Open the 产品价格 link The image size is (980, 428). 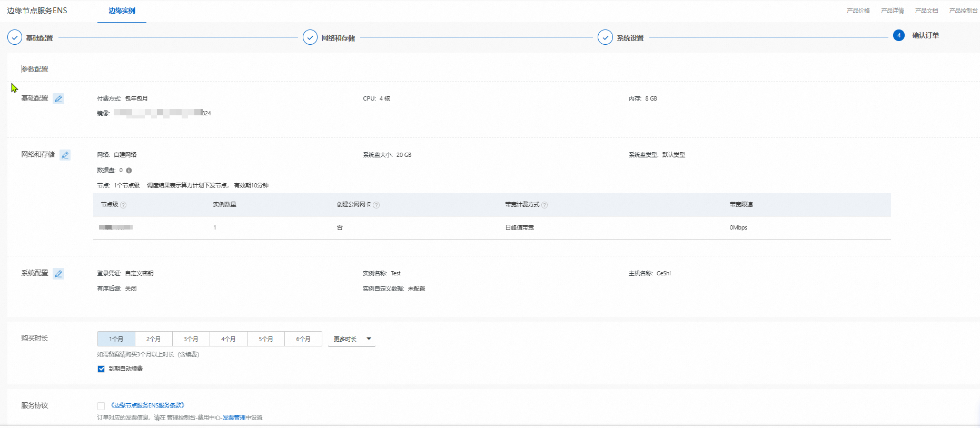[x=858, y=11]
